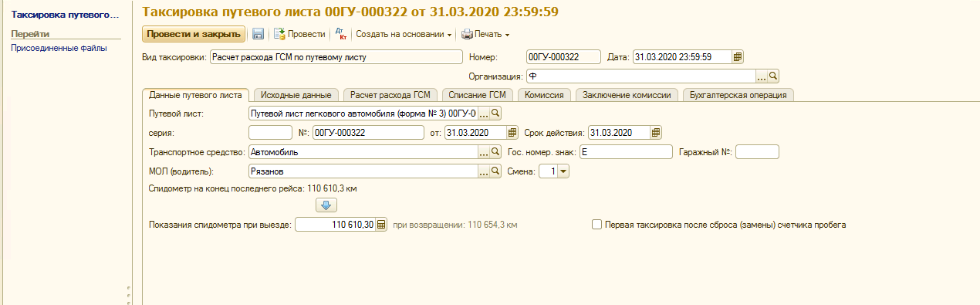Open calendar icon for the 'от' date
The height and width of the screenshot is (305, 980).
pyautogui.click(x=512, y=132)
